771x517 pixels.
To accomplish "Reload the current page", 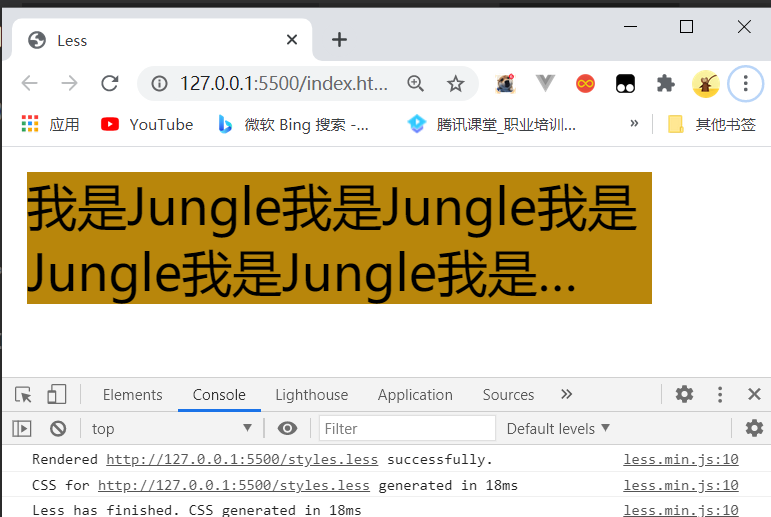I will pyautogui.click(x=110, y=83).
